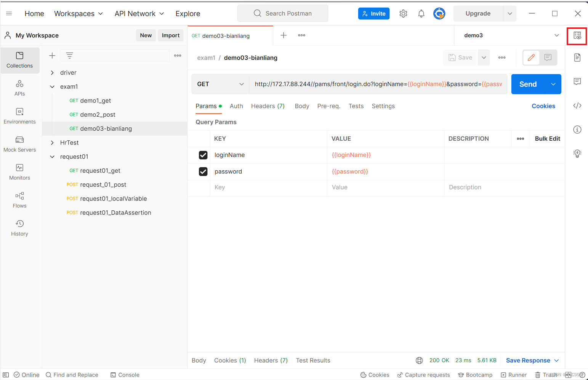588x380 pixels.
Task: Click the collections filter icon
Action: click(x=69, y=56)
